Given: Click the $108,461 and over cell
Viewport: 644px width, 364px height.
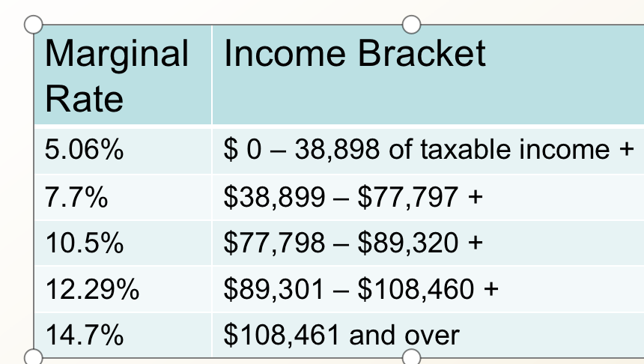Looking at the screenshot, I should 428,335.
